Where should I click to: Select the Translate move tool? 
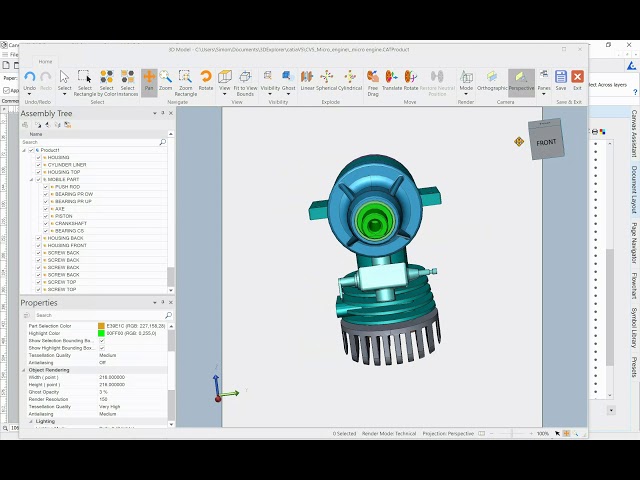click(391, 80)
